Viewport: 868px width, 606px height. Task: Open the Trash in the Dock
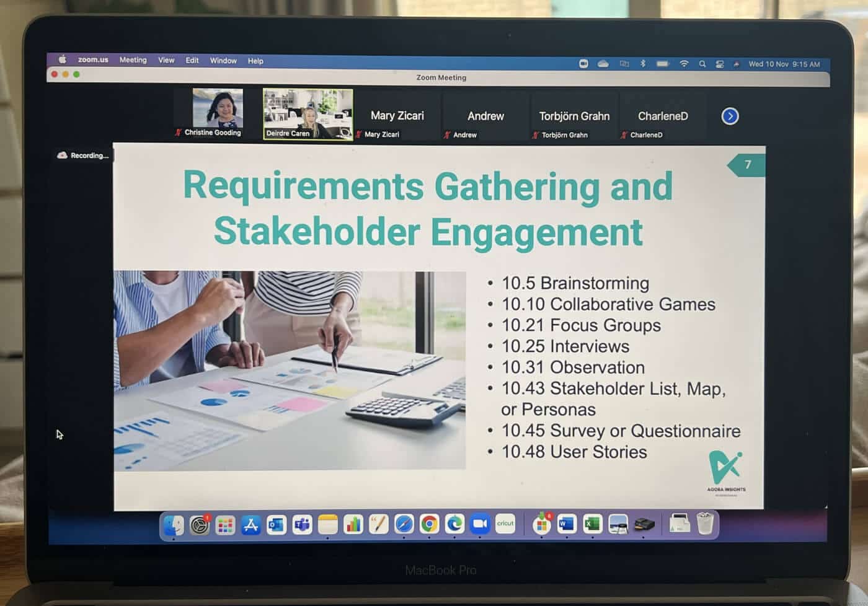pos(705,524)
